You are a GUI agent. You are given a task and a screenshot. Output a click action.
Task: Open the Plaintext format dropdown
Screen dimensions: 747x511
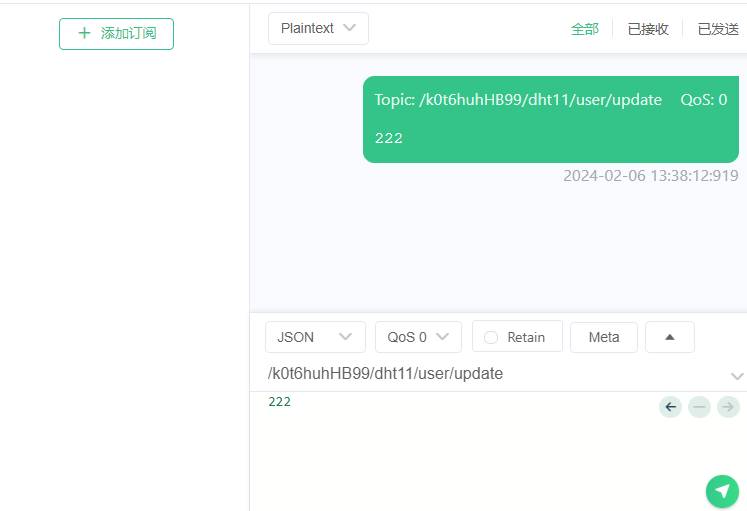(x=318, y=29)
